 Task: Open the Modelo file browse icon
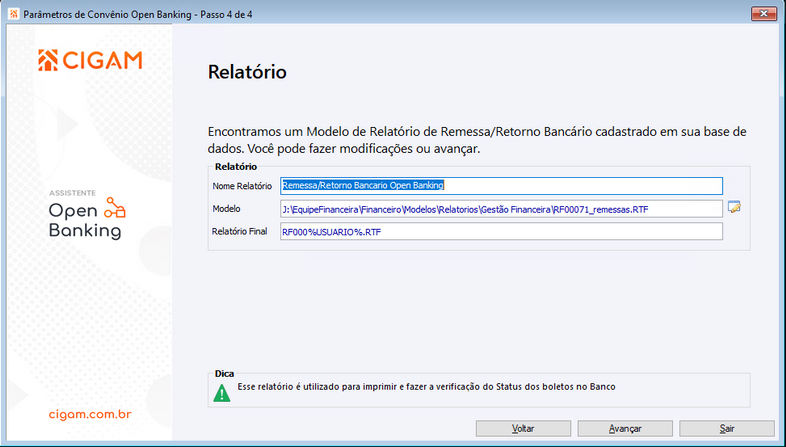[734, 207]
